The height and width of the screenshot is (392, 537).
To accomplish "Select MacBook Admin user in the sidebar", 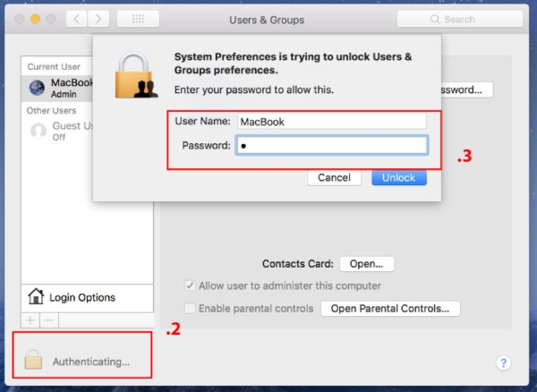I will click(x=57, y=88).
